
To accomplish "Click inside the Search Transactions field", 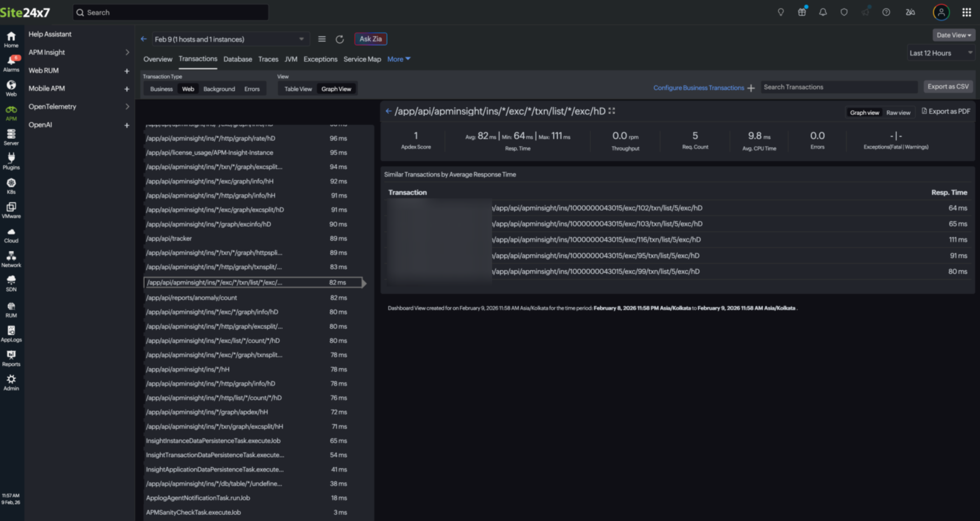I will click(x=839, y=86).
